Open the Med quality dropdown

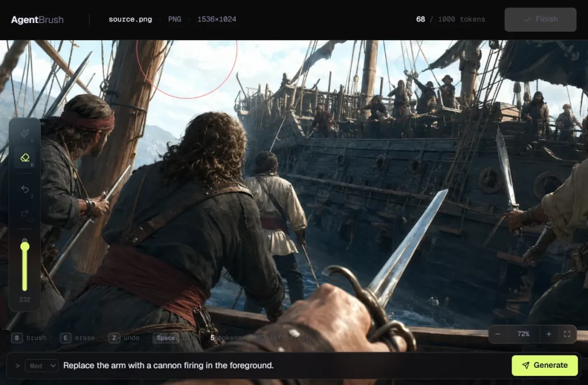click(41, 365)
